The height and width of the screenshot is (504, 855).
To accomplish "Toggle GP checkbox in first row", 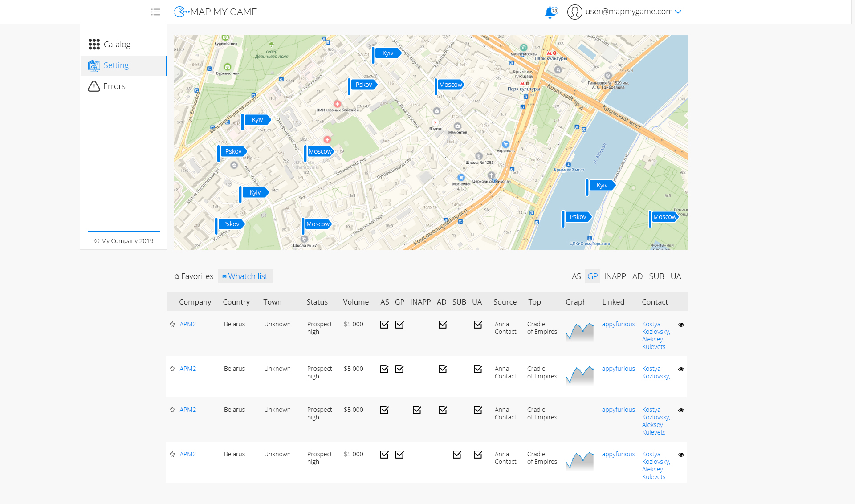I will 399,325.
